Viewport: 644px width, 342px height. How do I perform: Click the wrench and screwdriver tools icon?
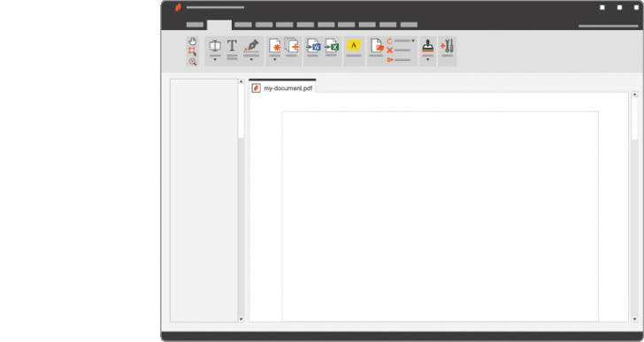(448, 46)
